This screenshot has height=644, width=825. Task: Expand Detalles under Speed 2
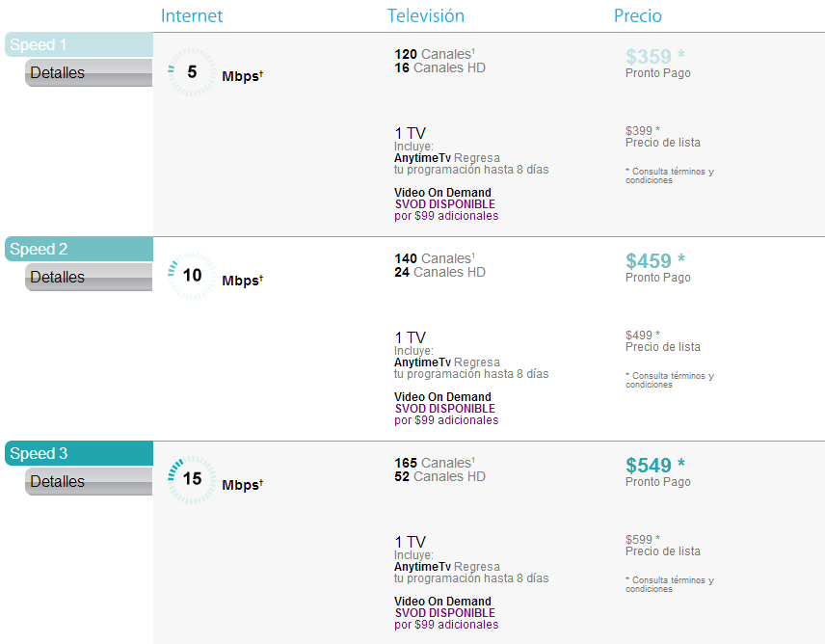click(x=89, y=278)
